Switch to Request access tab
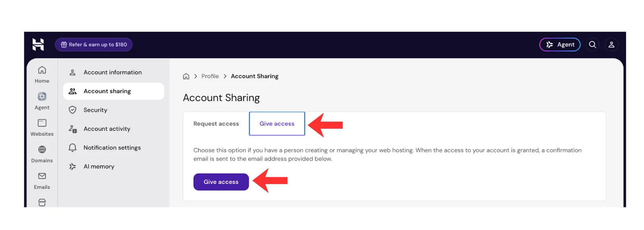This screenshot has height=230, width=644. coord(216,124)
